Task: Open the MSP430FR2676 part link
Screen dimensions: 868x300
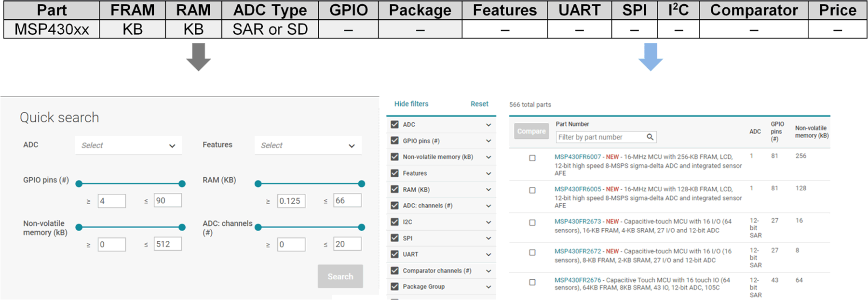Action: click(578, 280)
